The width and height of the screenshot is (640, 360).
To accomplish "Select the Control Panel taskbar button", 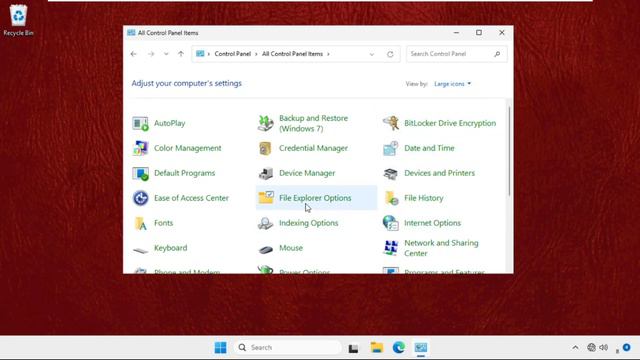I will click(421, 347).
